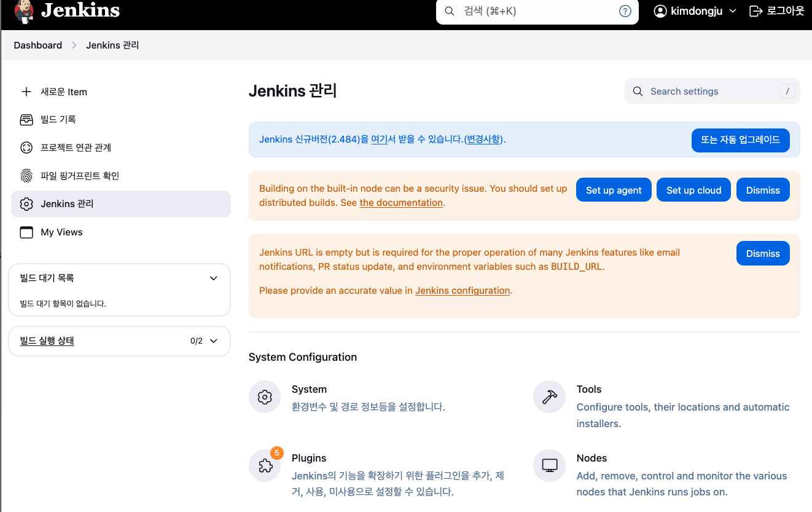Screen dimensions: 812x512
Task: Click the Set up cloud button
Action: coord(694,190)
